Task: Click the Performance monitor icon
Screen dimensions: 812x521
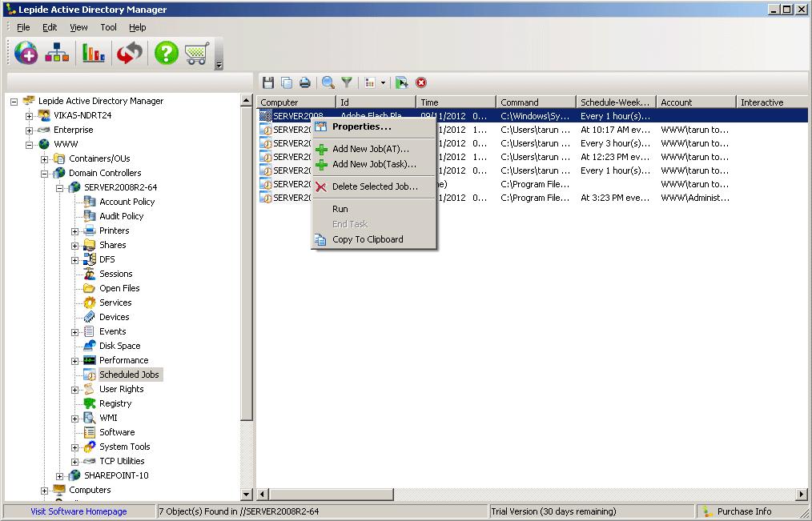Action: click(90, 360)
